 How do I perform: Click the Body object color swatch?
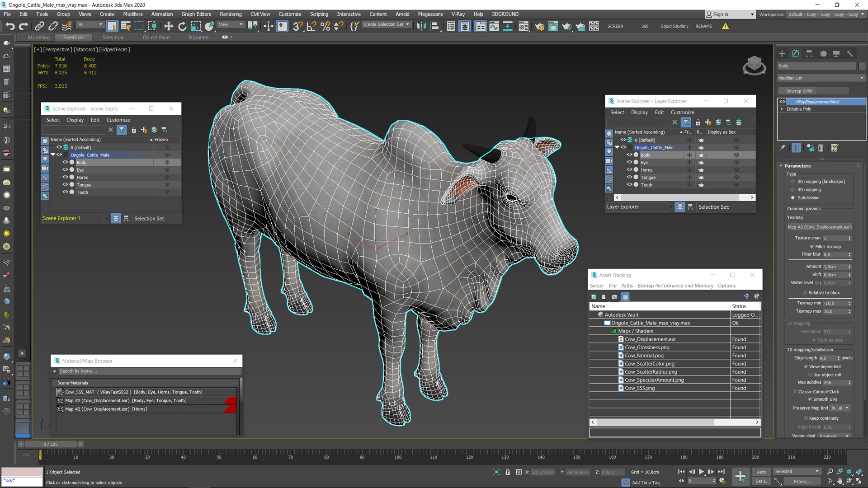(862, 66)
